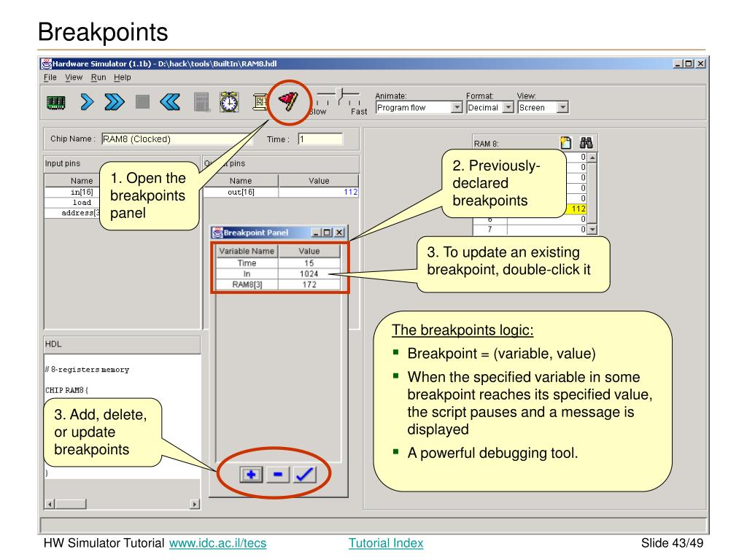Screen dimensions: 747x560
Task: Open the Animate dropdown showing Program flow
Action: click(419, 108)
